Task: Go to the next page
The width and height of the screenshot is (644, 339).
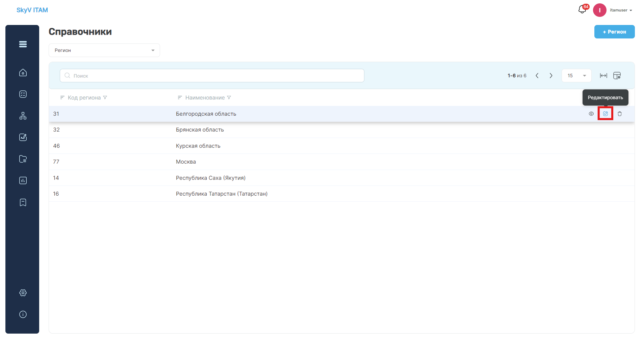Action: 551,76
